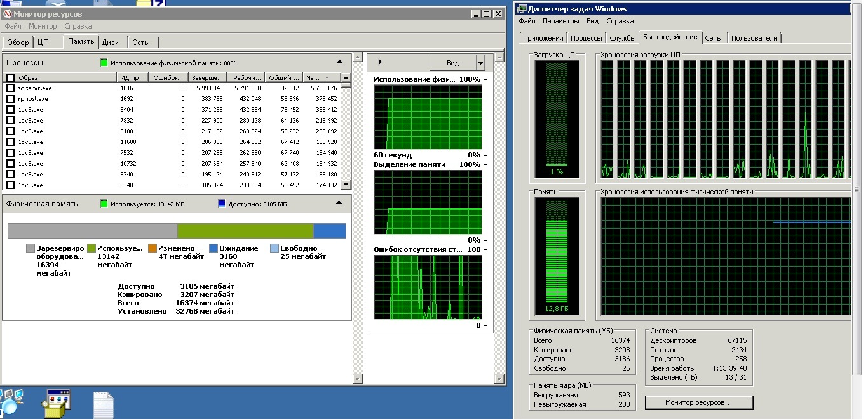868x419 pixels.
Task: Check the sqlservr.exe process checkbox
Action: pos(10,88)
